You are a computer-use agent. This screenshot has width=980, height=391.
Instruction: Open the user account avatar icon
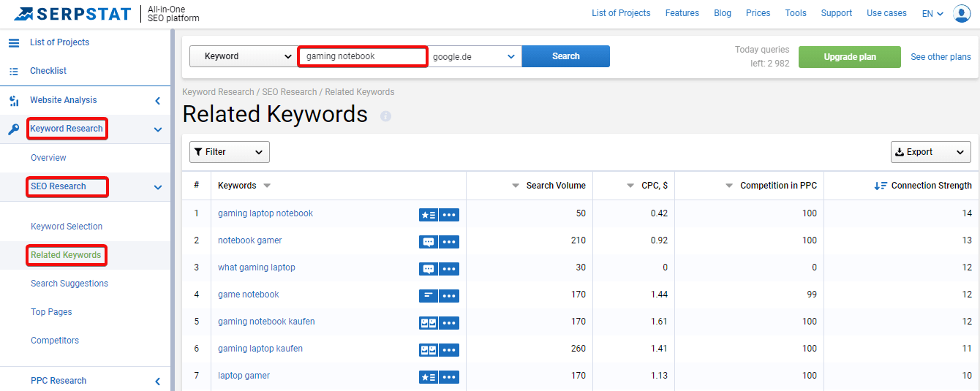[x=962, y=13]
